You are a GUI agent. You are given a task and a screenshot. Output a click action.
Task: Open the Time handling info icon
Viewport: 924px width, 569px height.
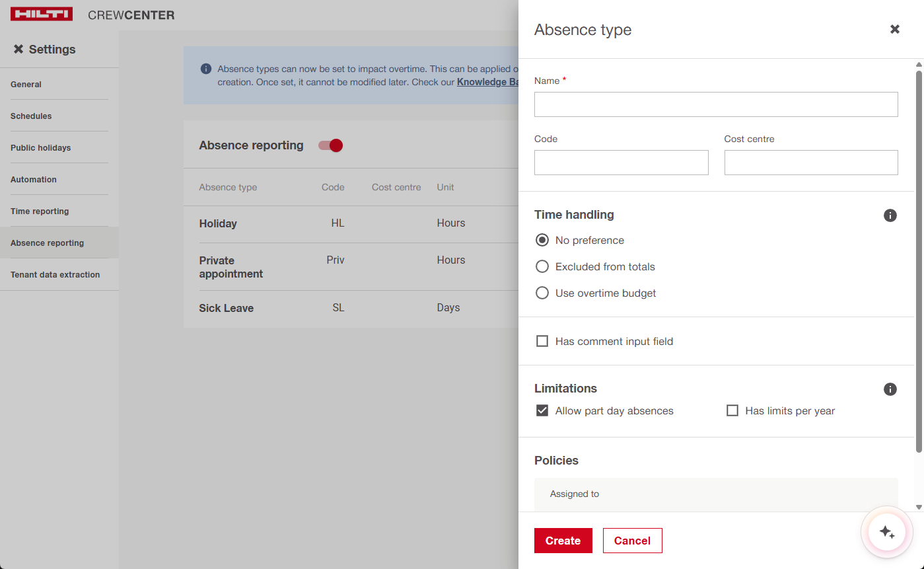click(890, 215)
